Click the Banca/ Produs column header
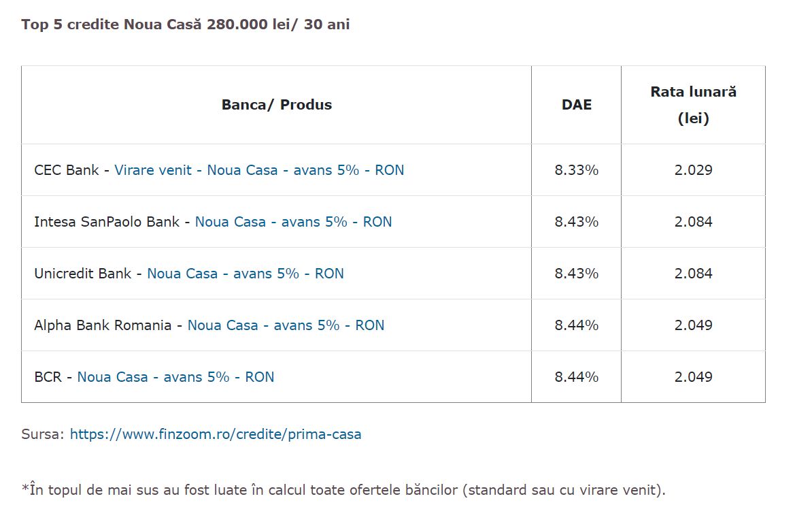Viewport: 812px width, 505px height. (x=277, y=105)
